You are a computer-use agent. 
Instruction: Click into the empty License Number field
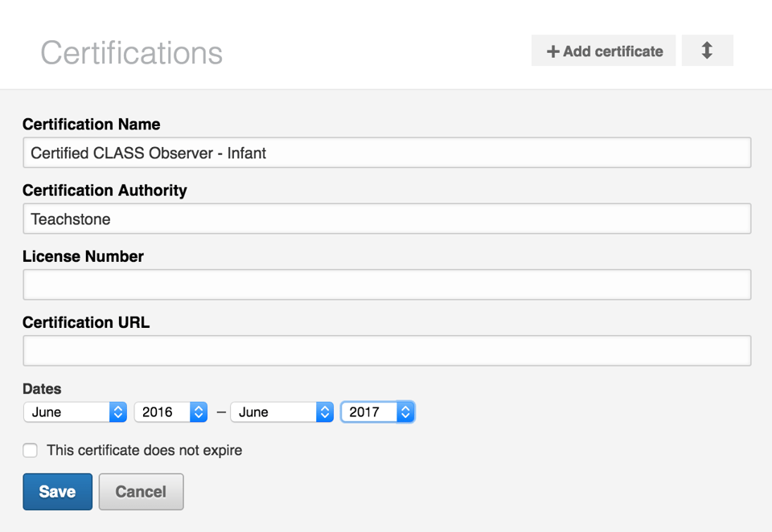pyautogui.click(x=387, y=284)
